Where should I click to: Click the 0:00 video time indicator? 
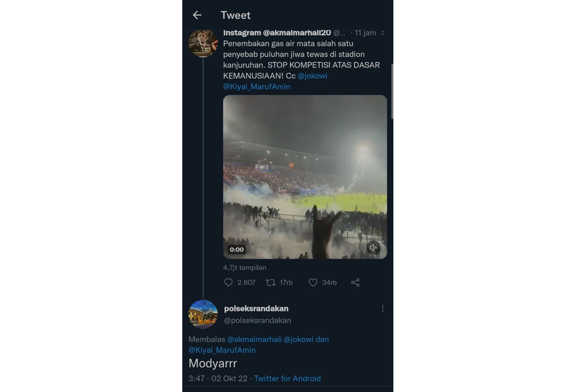click(x=236, y=250)
